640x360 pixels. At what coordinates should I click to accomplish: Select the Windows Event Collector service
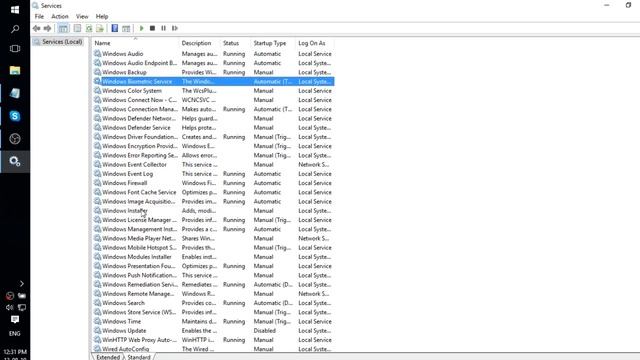coord(213,164)
